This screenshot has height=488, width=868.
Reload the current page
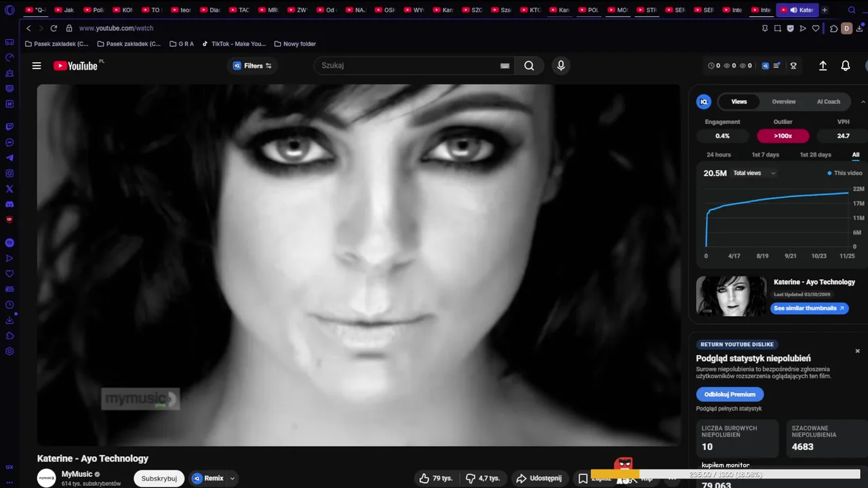coord(54,28)
